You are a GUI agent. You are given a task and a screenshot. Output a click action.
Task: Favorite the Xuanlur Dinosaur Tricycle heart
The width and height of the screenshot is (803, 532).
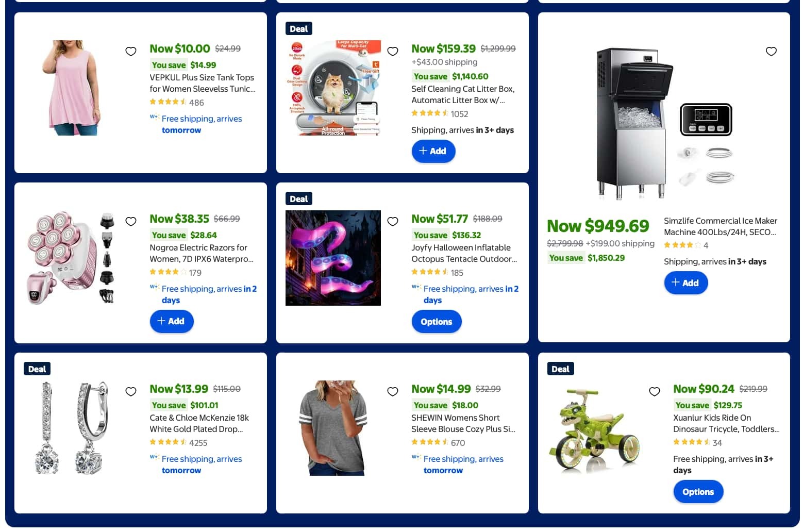655,391
